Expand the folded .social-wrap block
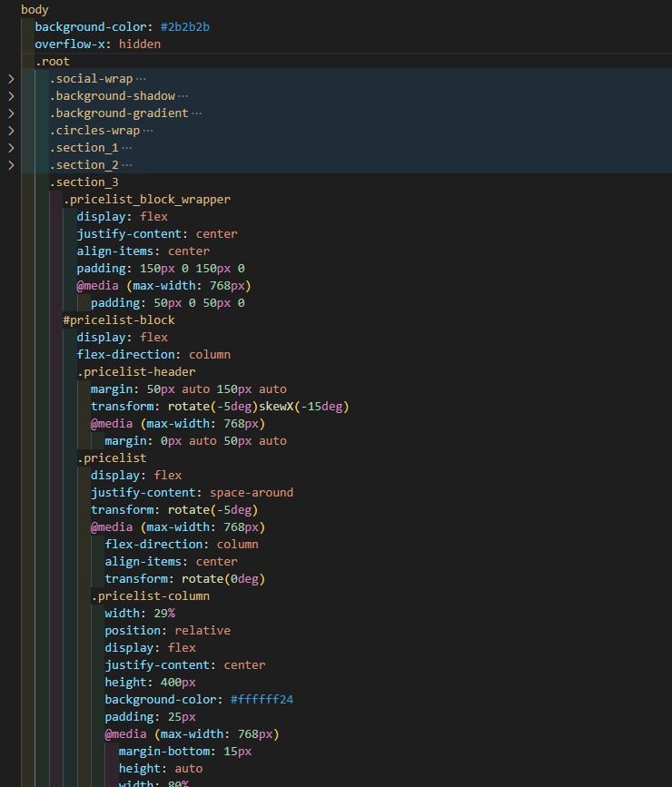The width and height of the screenshot is (672, 787). (11, 79)
